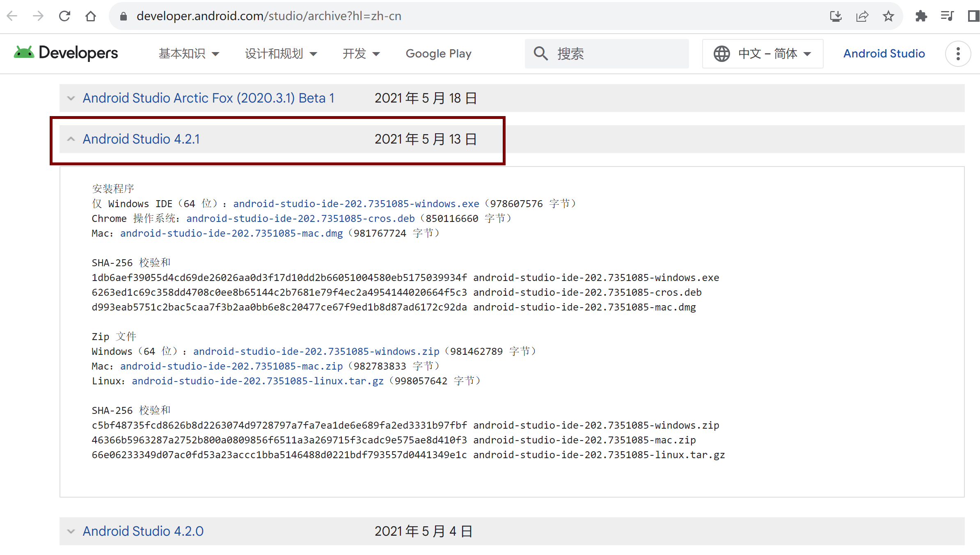Image resolution: width=980 pixels, height=555 pixels.
Task: Click the browser back arrow
Action: [12, 16]
